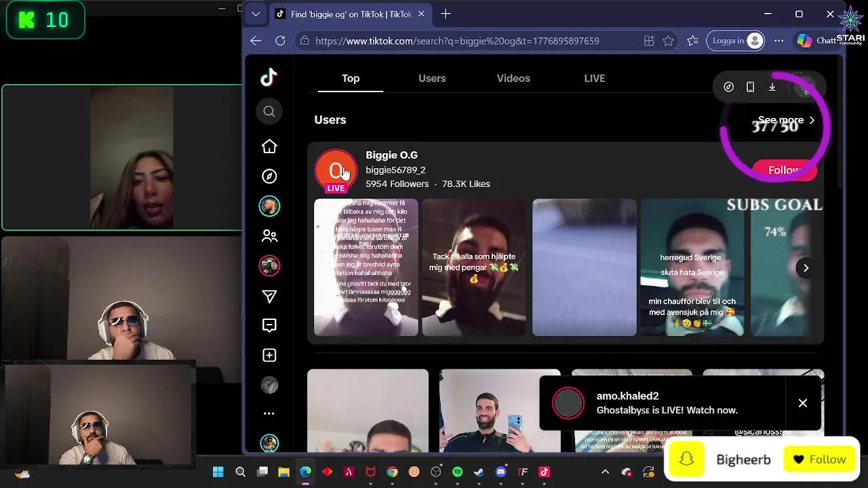Open the More three dots sidebar menu
Viewport: 868px width, 488px height.
tap(269, 413)
